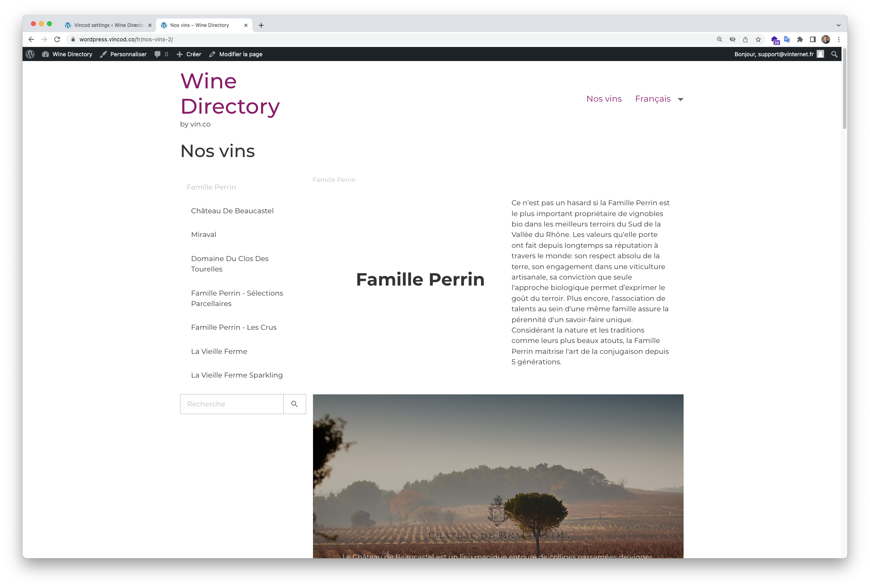Click the page vertical scrollbar
Image resolution: width=870 pixels, height=588 pixels.
pos(844,89)
